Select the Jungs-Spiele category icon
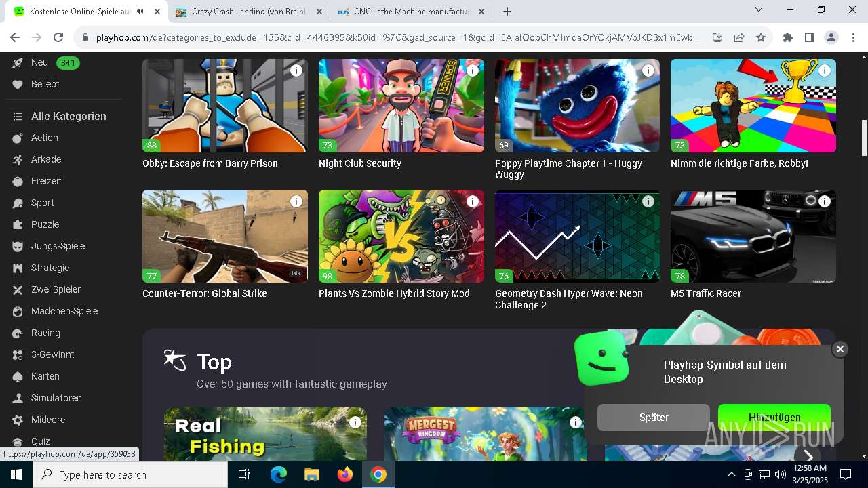Viewport: 868px width, 488px height. 18,246
